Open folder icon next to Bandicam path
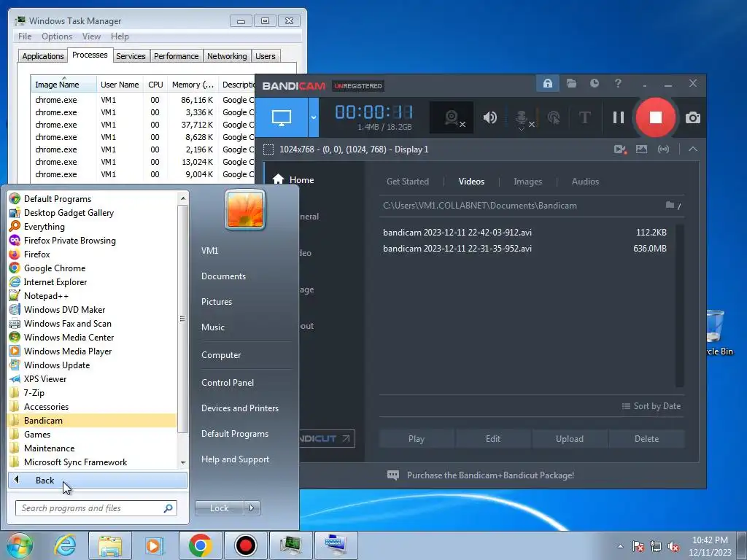The image size is (747, 560). pos(670,205)
